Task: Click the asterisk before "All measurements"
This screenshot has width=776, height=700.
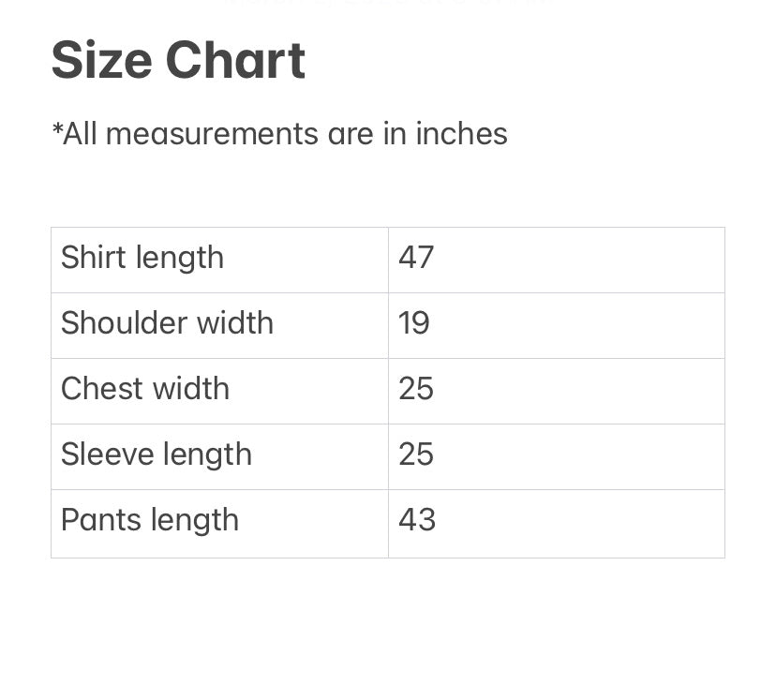Action: pyautogui.click(x=57, y=129)
